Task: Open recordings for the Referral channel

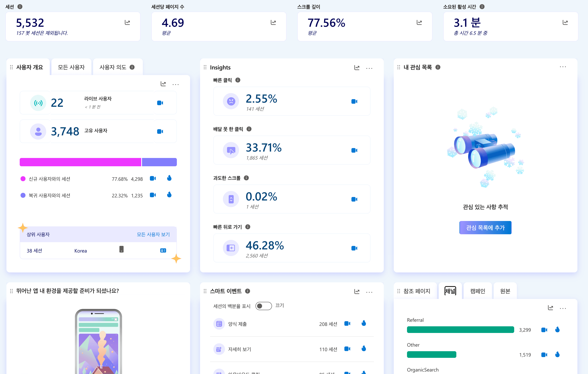Action: click(x=544, y=330)
